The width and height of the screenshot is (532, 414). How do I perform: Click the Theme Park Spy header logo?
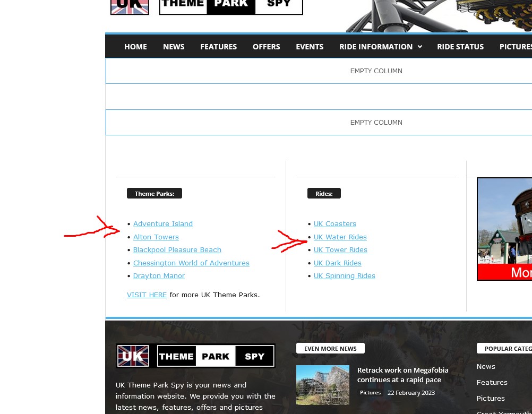click(x=231, y=7)
